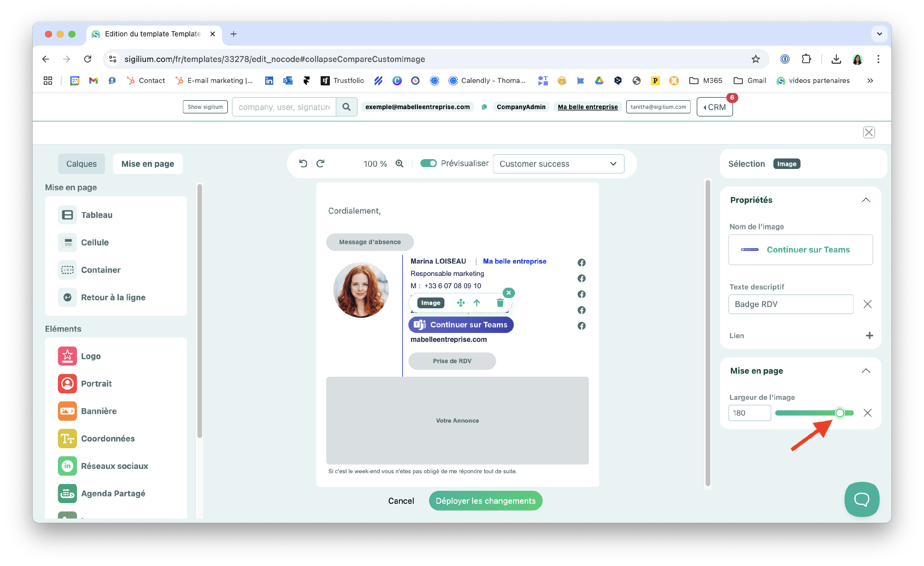This screenshot has height=566, width=924.
Task: Select the parent element with the up arrow
Action: click(476, 302)
